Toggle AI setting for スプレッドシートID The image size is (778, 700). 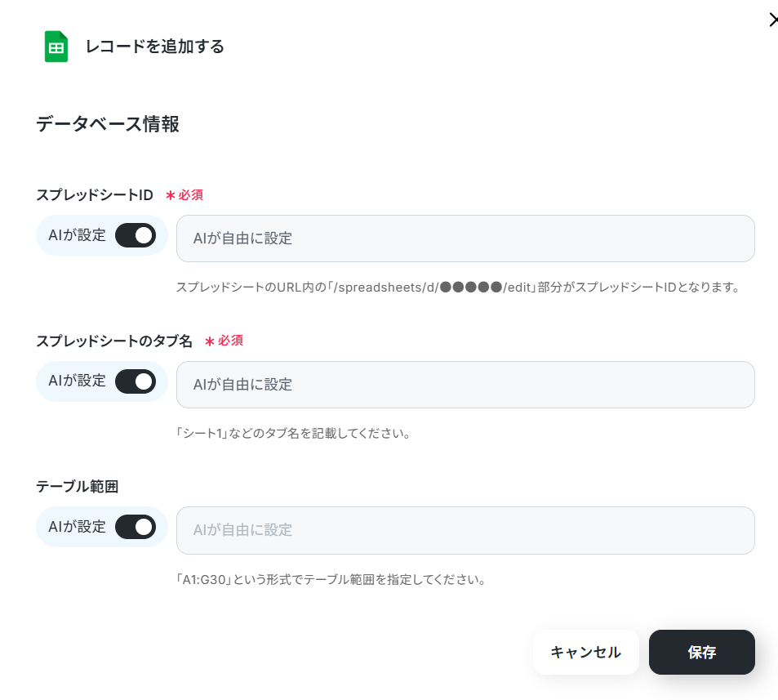click(x=135, y=236)
